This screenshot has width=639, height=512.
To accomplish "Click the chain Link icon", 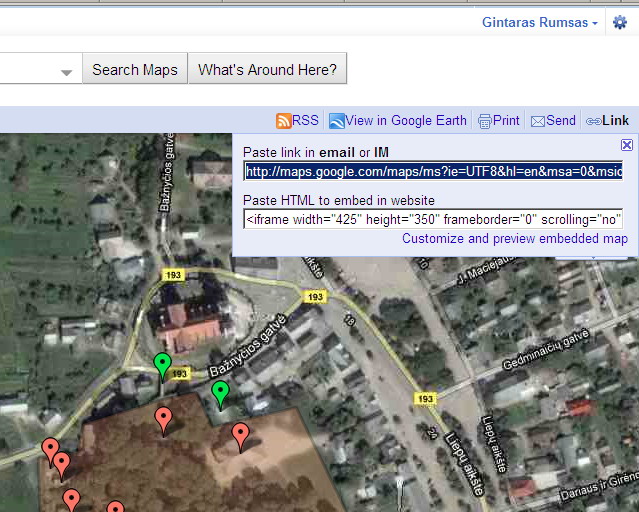I will coord(593,121).
